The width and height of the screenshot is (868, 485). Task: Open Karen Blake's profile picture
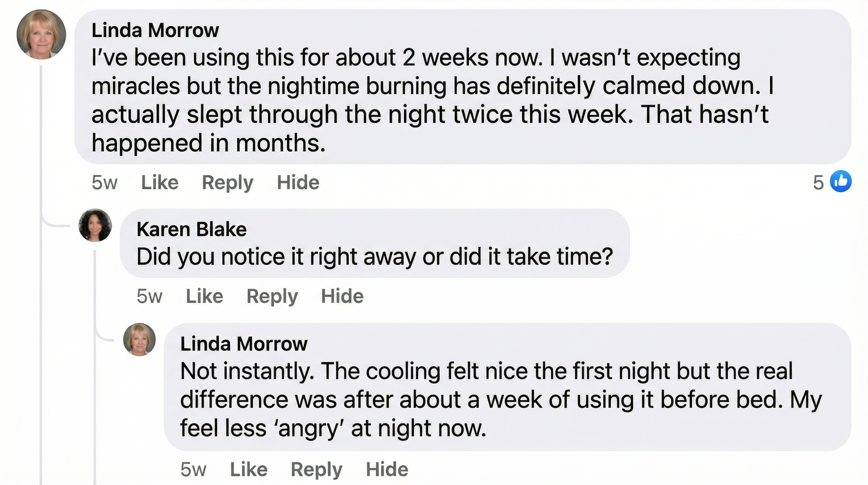95,225
